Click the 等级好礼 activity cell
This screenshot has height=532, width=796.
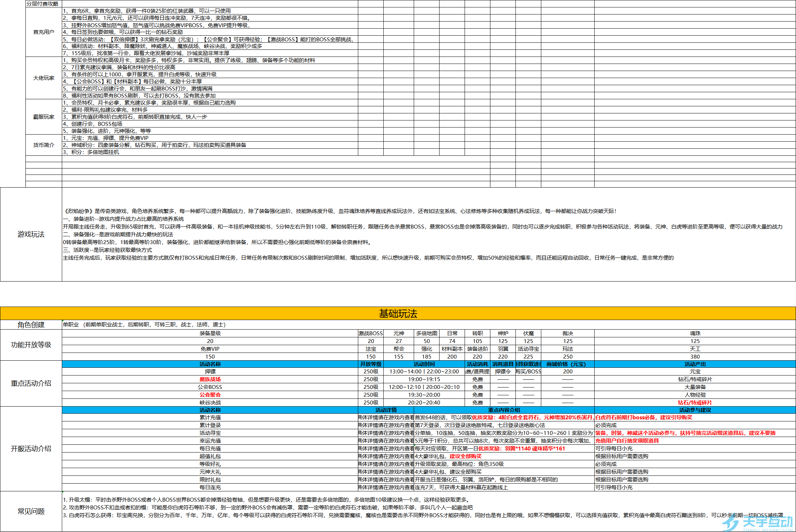(x=210, y=464)
